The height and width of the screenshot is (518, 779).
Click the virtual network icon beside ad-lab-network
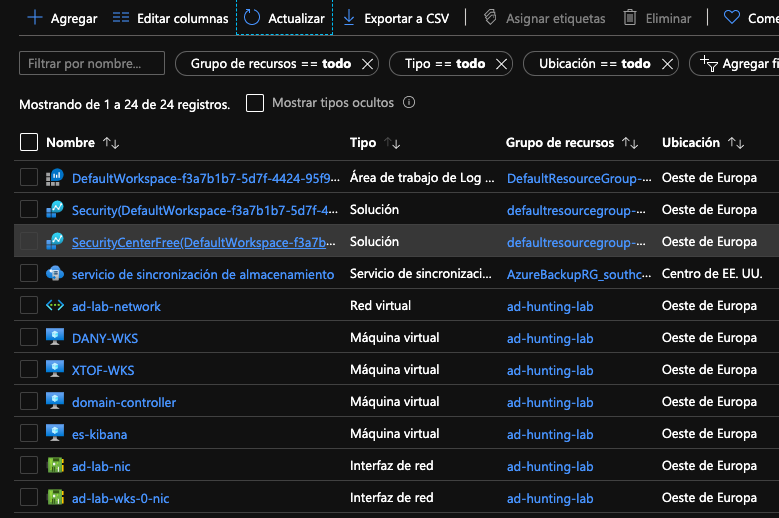[x=55, y=306]
